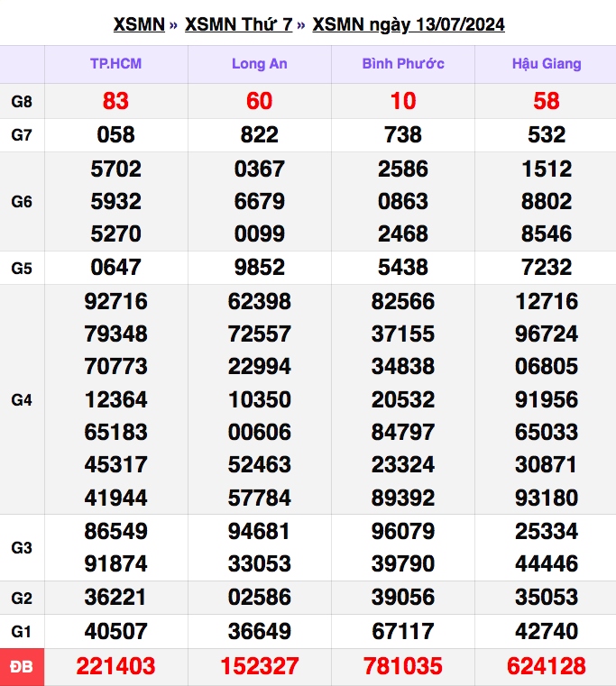Click the G4 row label
616x686 pixels.
tap(22, 400)
